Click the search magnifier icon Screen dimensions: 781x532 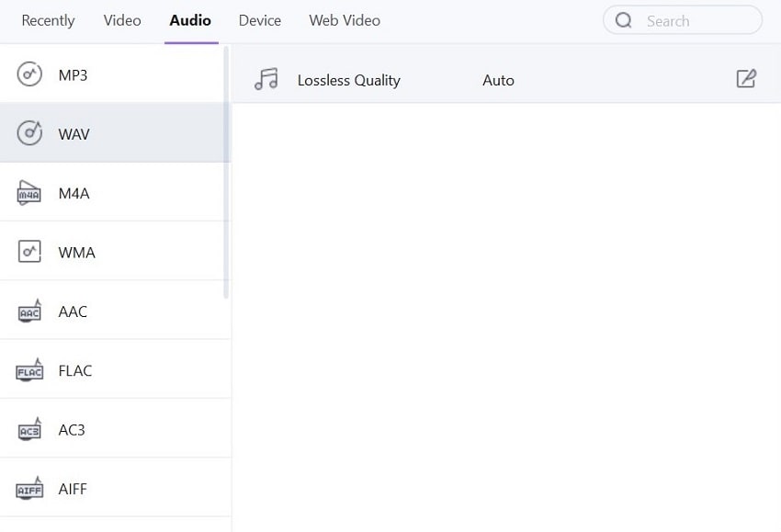tap(624, 20)
